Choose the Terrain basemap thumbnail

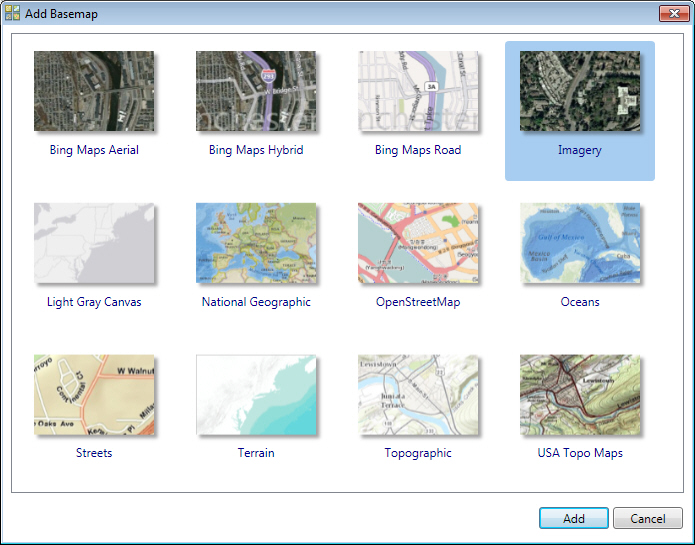256,394
